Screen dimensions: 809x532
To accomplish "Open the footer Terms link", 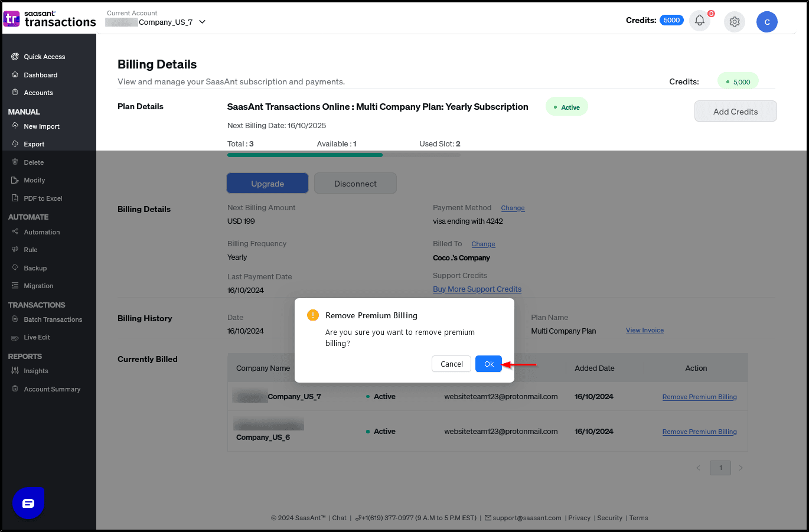I will pos(638,518).
